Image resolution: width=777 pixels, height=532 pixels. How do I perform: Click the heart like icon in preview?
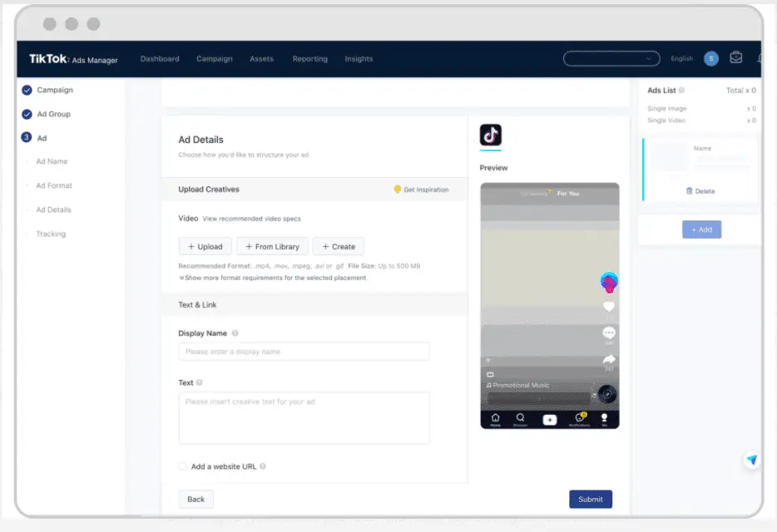coord(609,307)
